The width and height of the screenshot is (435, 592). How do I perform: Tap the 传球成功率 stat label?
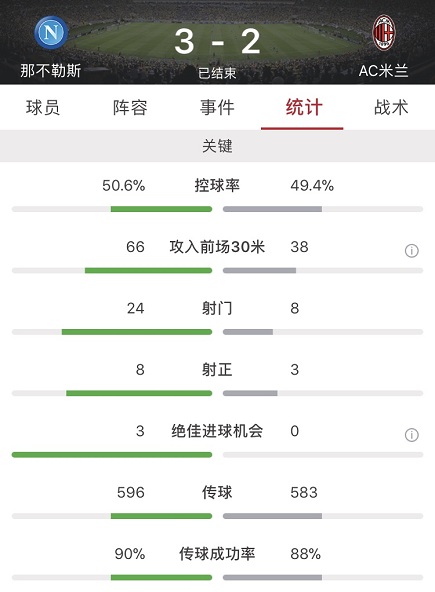[217, 553]
